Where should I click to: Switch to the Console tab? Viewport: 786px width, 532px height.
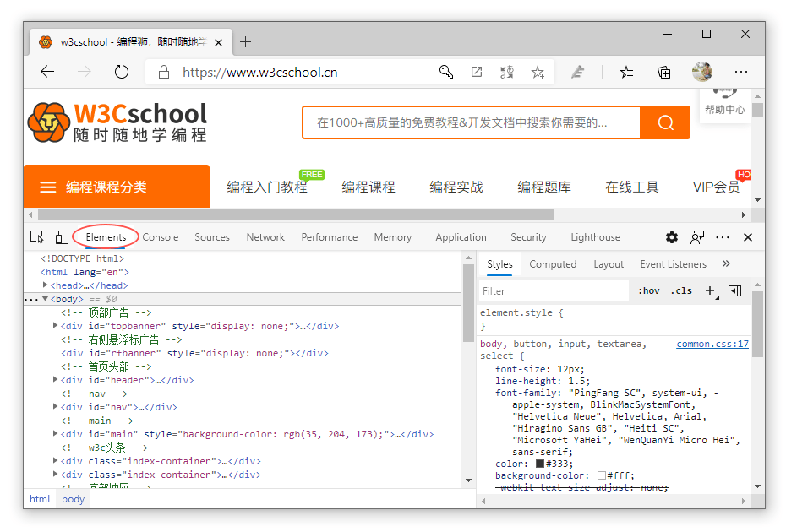(160, 237)
